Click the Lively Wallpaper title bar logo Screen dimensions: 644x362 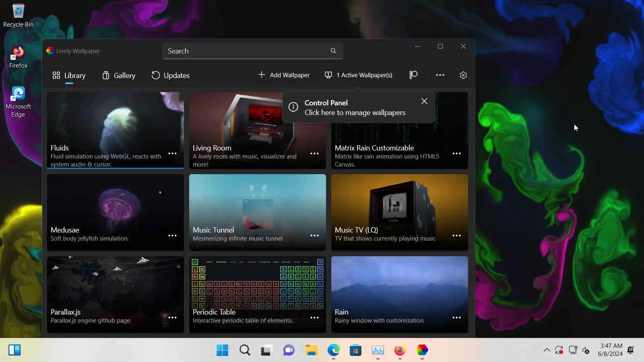pyautogui.click(x=50, y=51)
